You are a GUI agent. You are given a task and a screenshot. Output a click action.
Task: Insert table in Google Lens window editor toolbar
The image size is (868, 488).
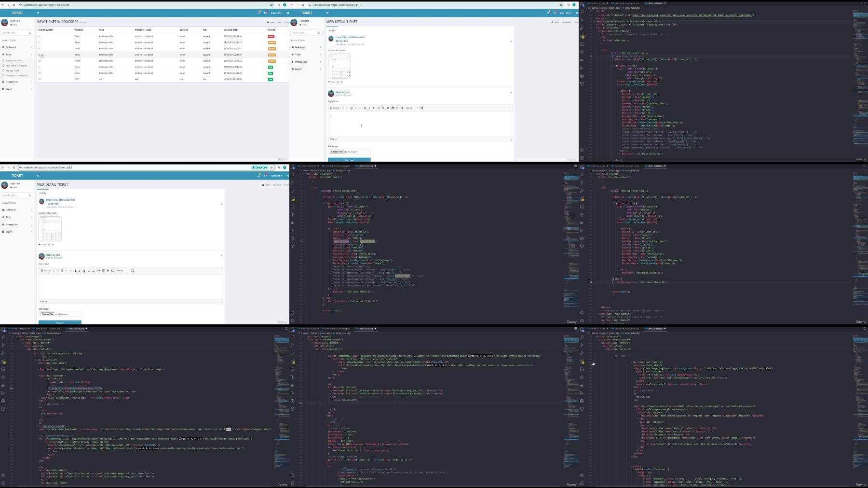pos(104,271)
